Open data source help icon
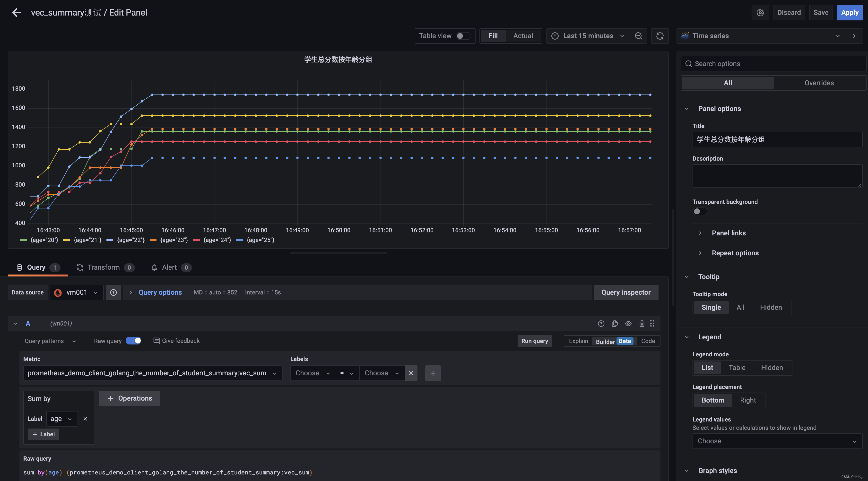The height and width of the screenshot is (481, 868). click(113, 292)
